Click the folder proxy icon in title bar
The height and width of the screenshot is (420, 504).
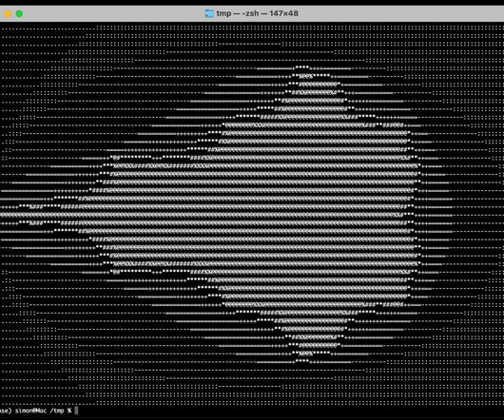[x=209, y=13]
